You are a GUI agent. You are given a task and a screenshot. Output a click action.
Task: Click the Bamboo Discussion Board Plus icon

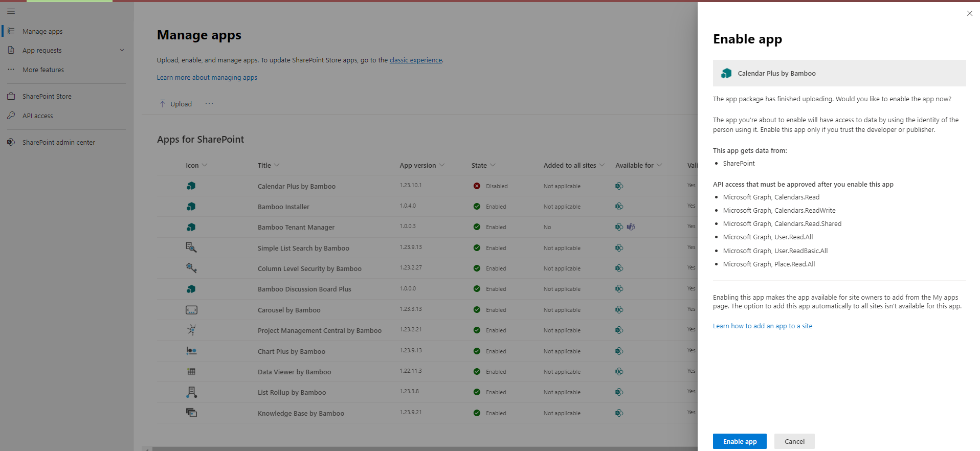pos(191,289)
